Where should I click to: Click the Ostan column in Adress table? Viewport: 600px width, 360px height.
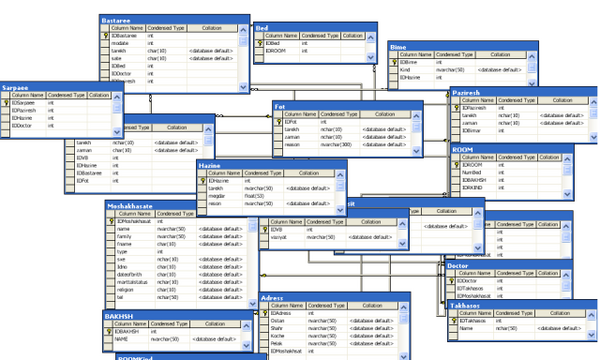[277, 321]
